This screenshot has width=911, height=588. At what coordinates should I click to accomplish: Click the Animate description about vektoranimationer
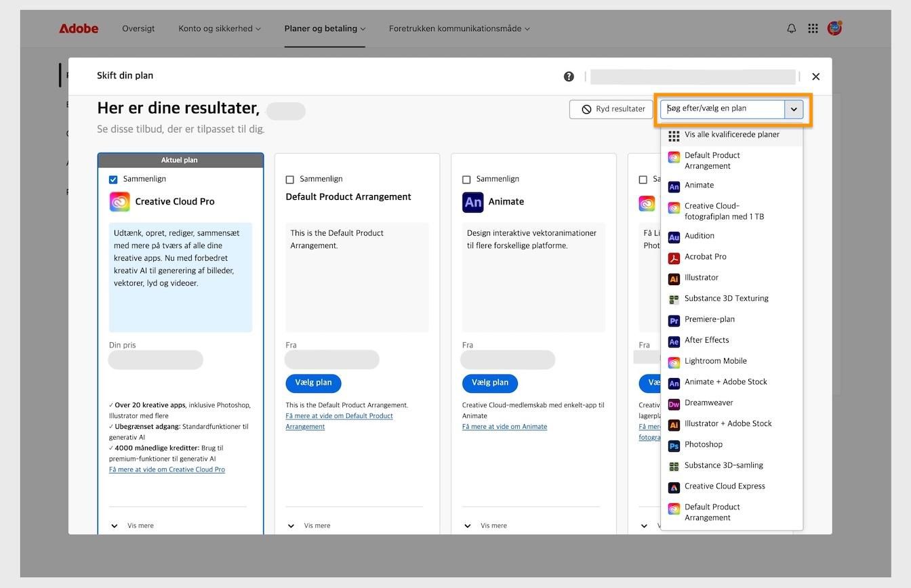[532, 239]
